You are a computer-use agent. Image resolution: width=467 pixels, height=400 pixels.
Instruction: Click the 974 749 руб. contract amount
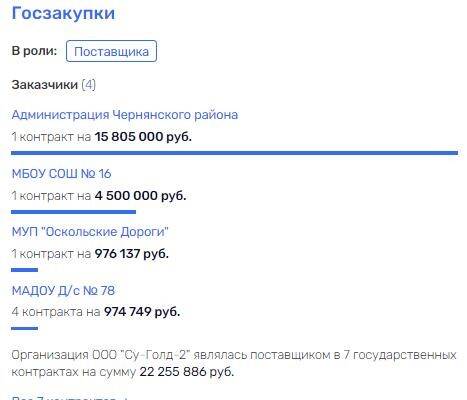[142, 312]
